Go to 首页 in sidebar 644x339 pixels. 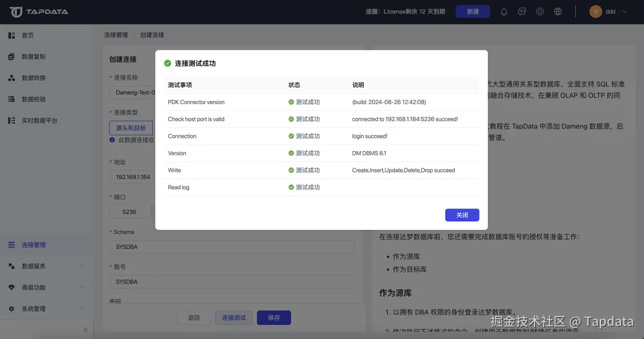coord(28,36)
